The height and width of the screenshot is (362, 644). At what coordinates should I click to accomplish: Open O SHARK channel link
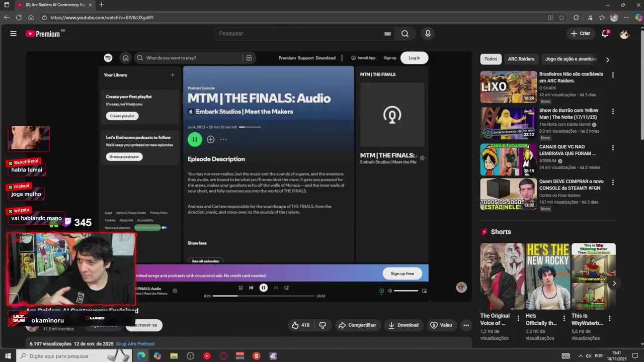tap(548, 87)
